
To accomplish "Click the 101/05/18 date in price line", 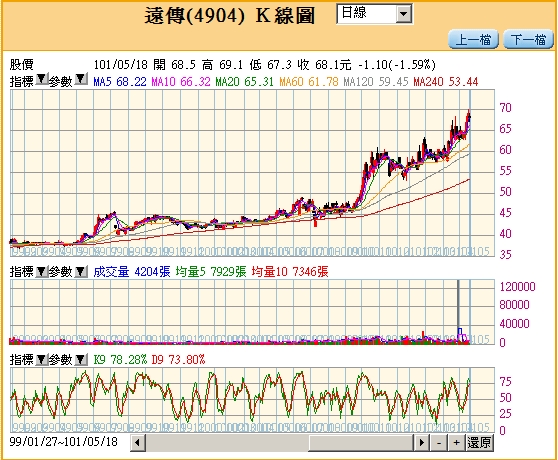I will coord(120,65).
